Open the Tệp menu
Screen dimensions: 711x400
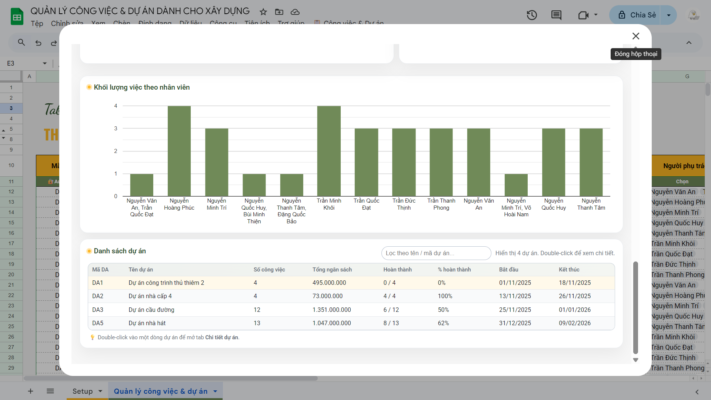37,23
